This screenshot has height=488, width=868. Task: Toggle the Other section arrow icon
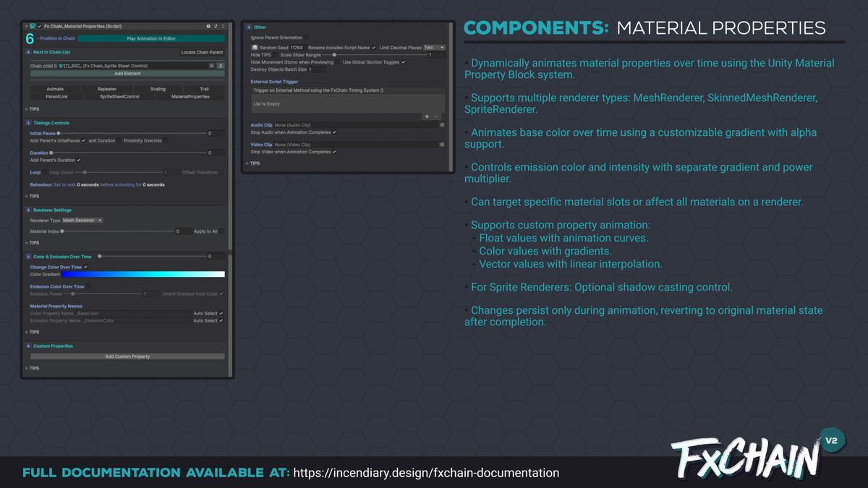click(249, 27)
